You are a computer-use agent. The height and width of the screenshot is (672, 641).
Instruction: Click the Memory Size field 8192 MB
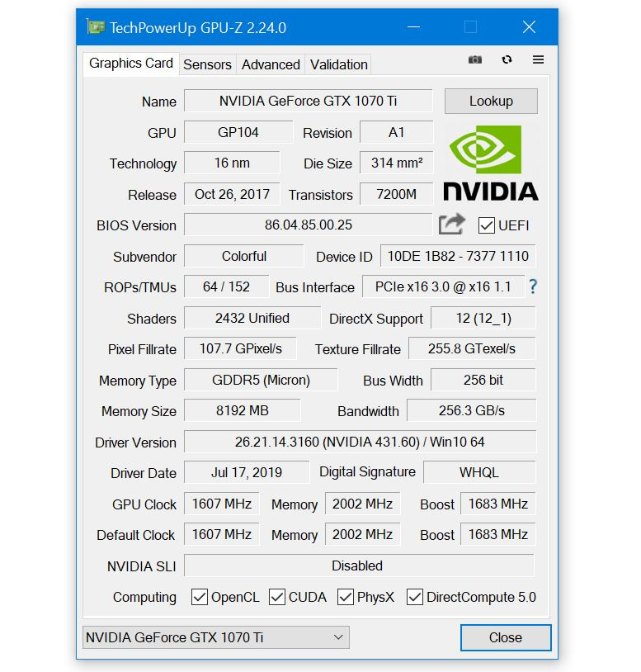pos(243,410)
